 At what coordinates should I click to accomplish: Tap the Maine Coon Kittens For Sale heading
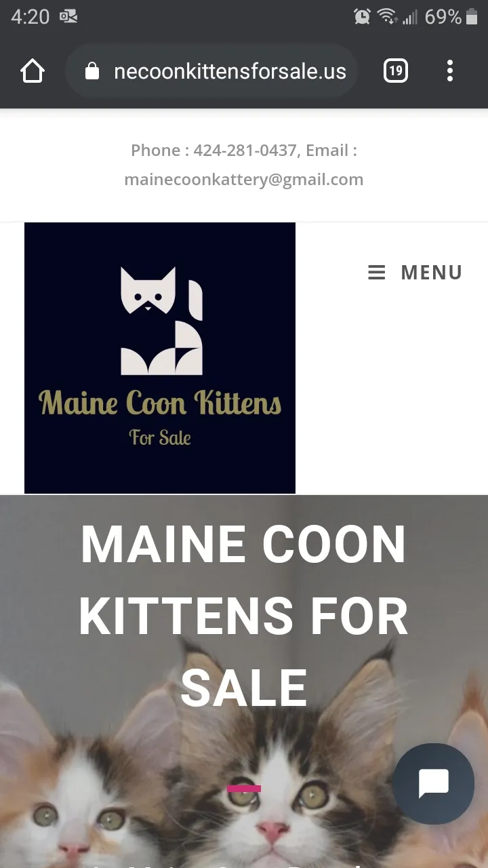[244, 616]
